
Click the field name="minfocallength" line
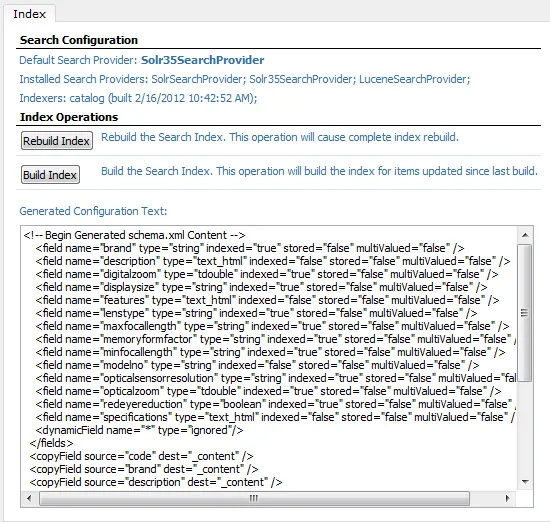click(x=270, y=352)
